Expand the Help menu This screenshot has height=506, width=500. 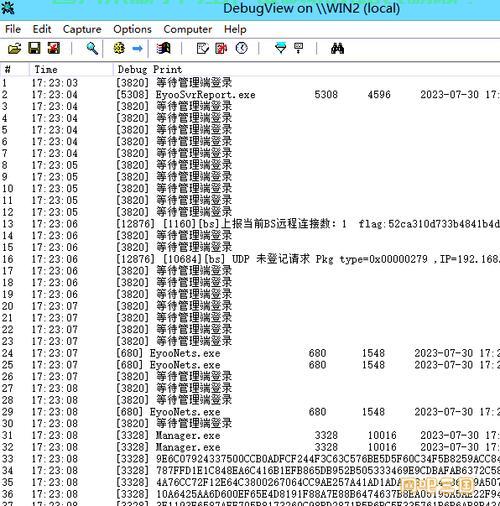(235, 29)
